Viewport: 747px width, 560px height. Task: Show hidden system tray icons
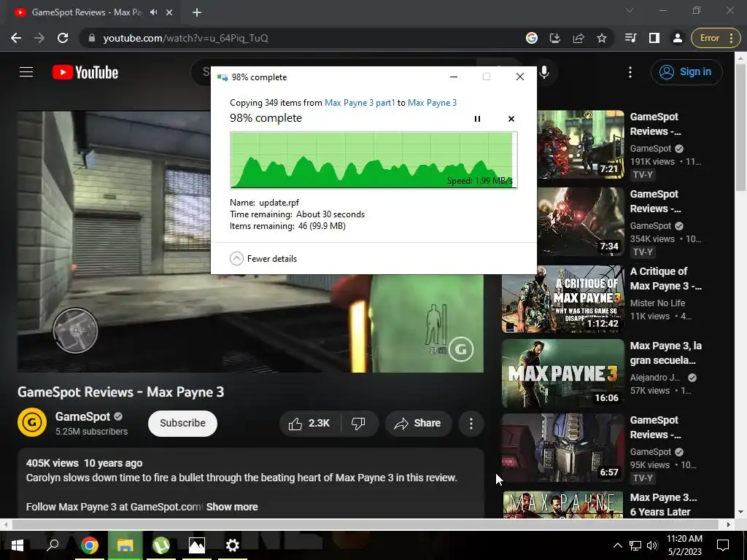coord(617,545)
